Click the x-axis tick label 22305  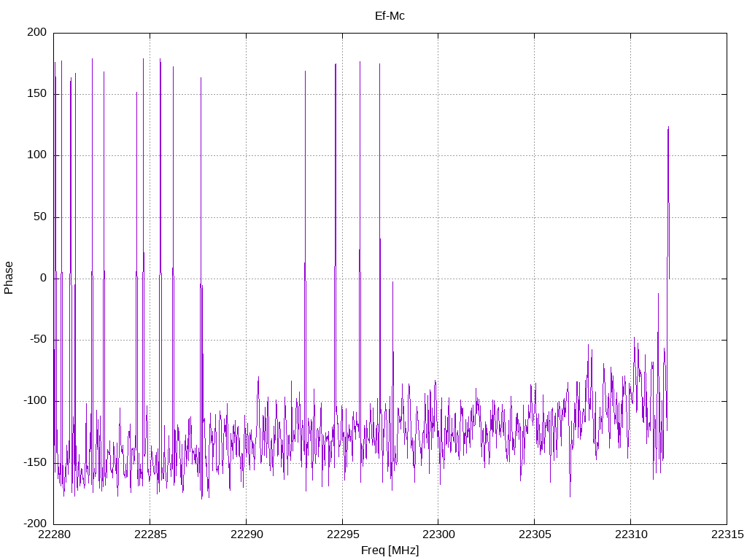click(x=535, y=534)
